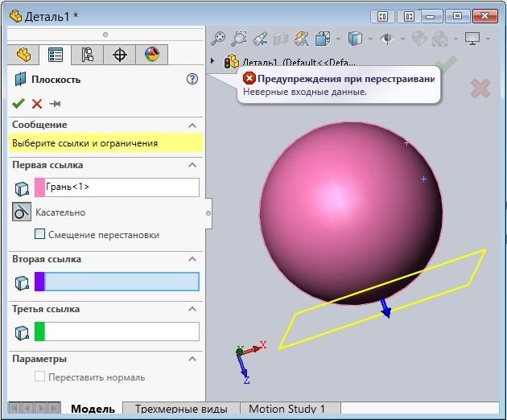
Task: Expand the Деталь1 flyout tree
Action: click(x=212, y=60)
